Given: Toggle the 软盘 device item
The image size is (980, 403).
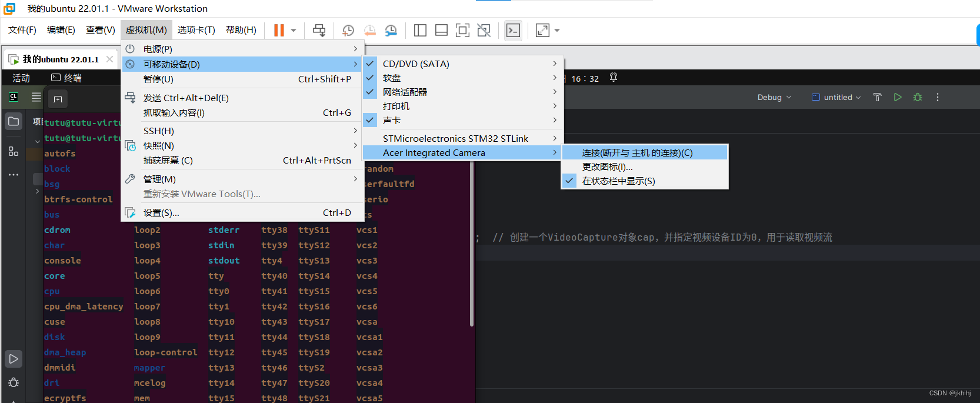Looking at the screenshot, I should [x=464, y=78].
